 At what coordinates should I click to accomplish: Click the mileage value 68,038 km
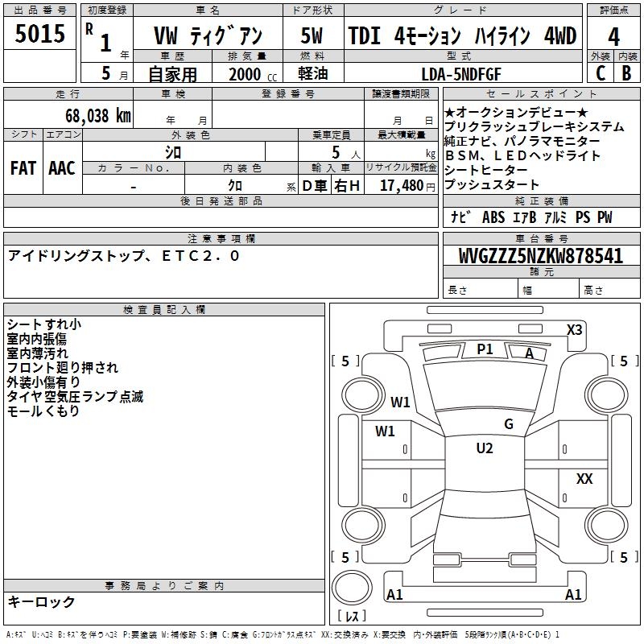click(98, 115)
